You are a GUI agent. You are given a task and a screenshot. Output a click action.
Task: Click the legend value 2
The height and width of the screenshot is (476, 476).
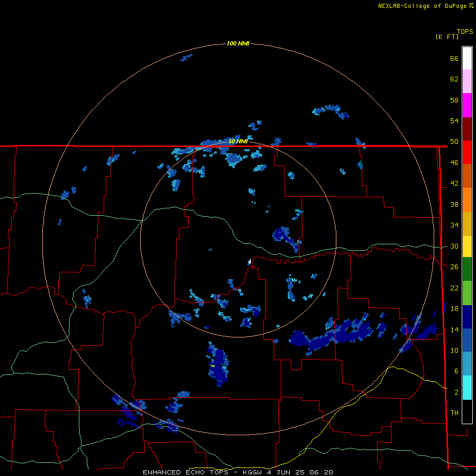pyautogui.click(x=456, y=392)
